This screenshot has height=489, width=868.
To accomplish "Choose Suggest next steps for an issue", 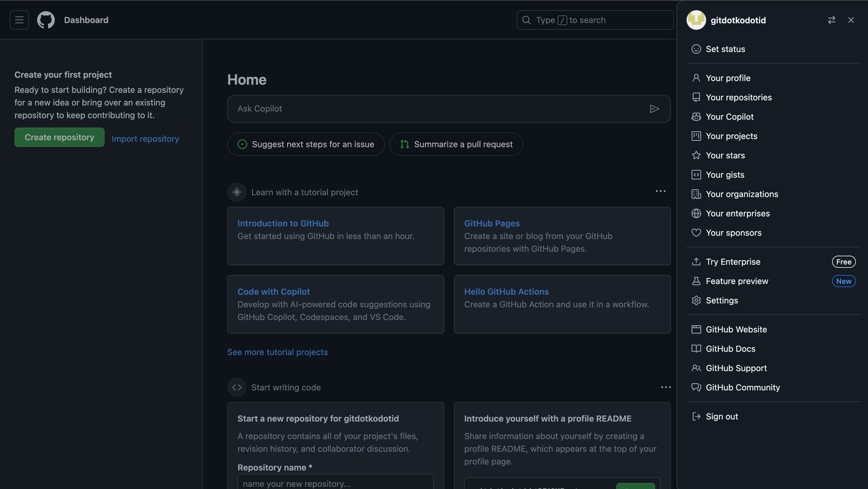I will 306,144.
